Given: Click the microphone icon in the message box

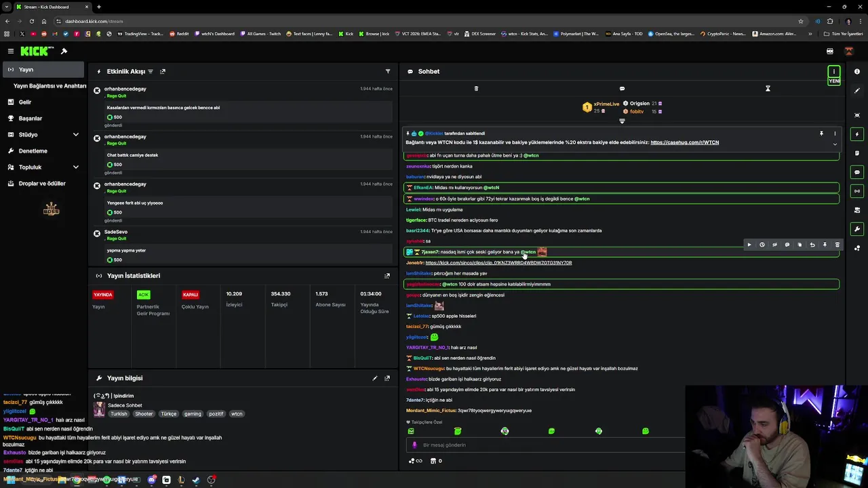Looking at the screenshot, I should tap(414, 445).
